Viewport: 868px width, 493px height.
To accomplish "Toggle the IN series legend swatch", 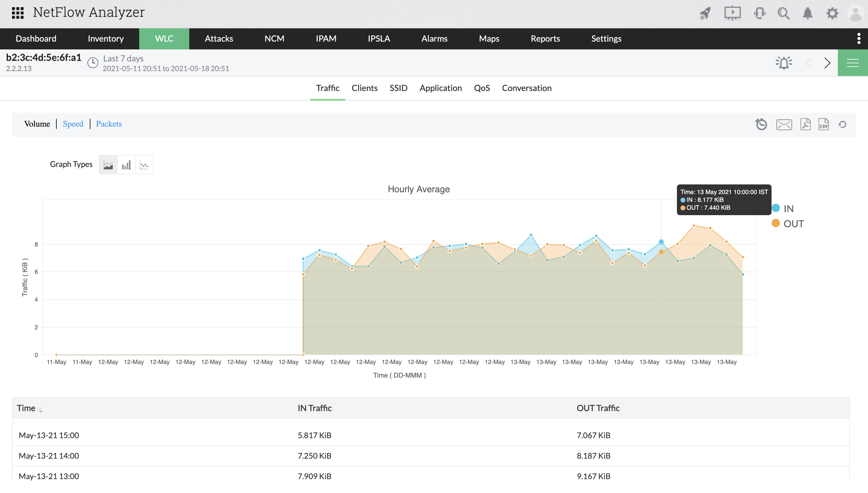I will (776, 208).
